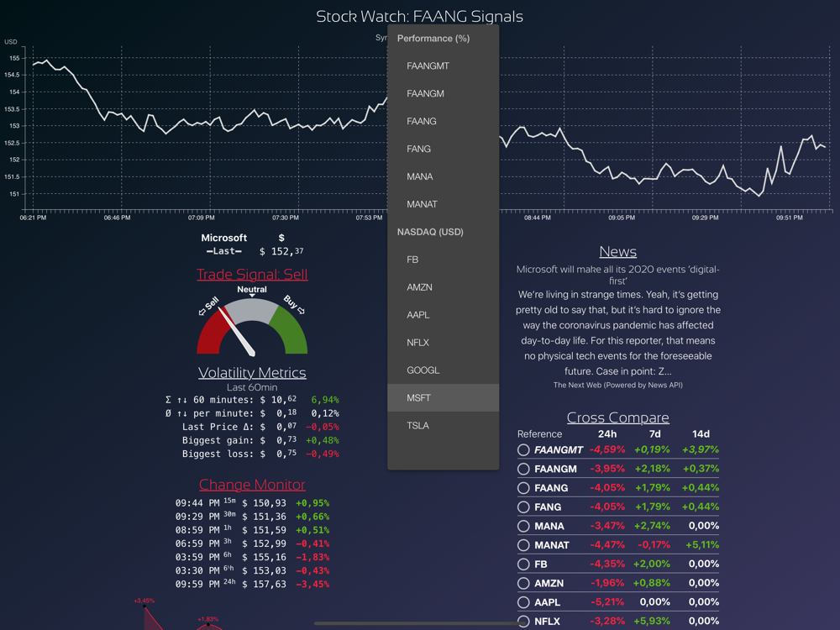Choose AAPL from the dropdown menu

443,315
